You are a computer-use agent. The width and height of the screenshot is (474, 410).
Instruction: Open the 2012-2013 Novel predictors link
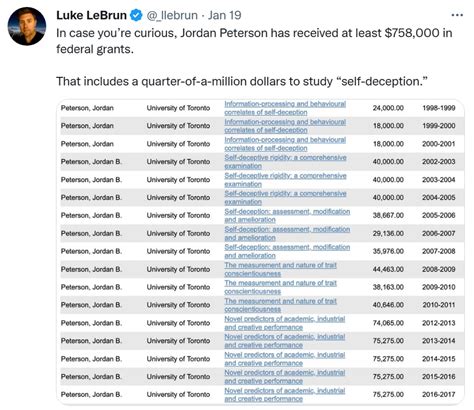point(285,323)
